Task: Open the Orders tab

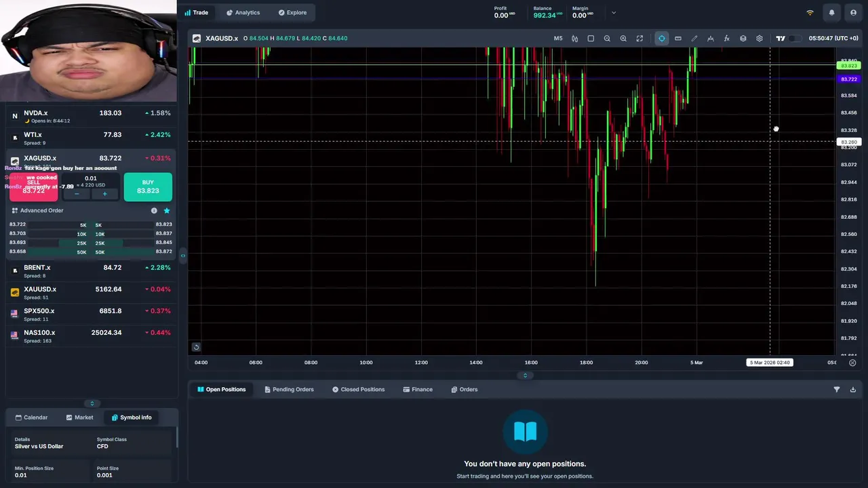Action: [465, 390]
